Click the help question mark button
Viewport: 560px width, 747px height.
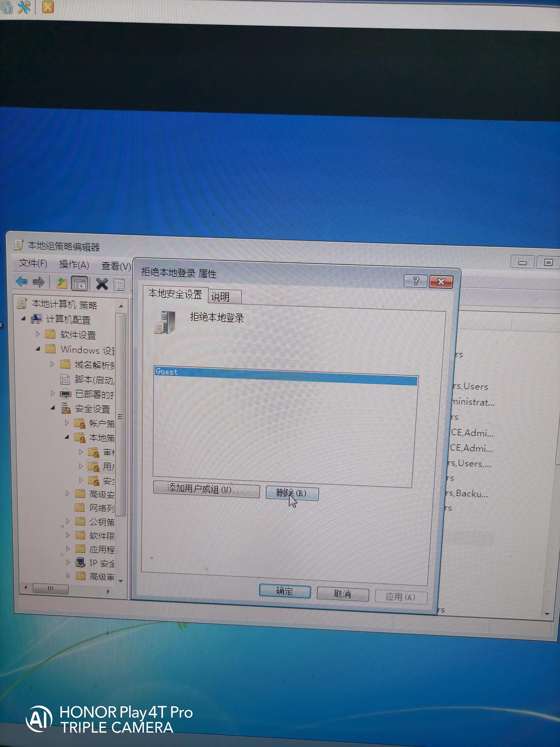point(416,281)
